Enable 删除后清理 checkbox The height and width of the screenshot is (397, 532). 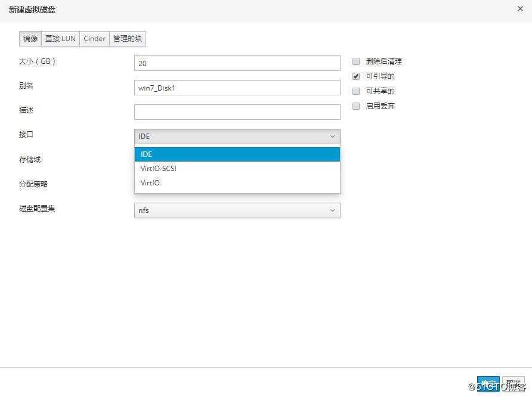pos(356,61)
